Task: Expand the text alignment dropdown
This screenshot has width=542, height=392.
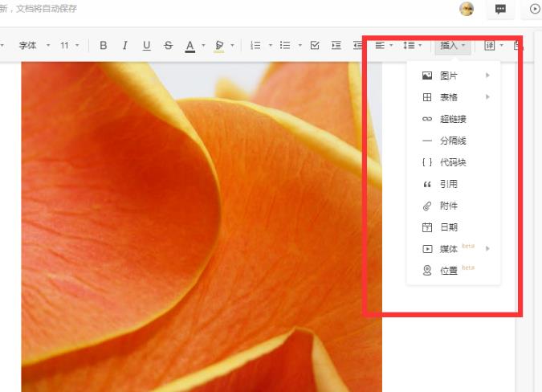Action: (x=384, y=46)
